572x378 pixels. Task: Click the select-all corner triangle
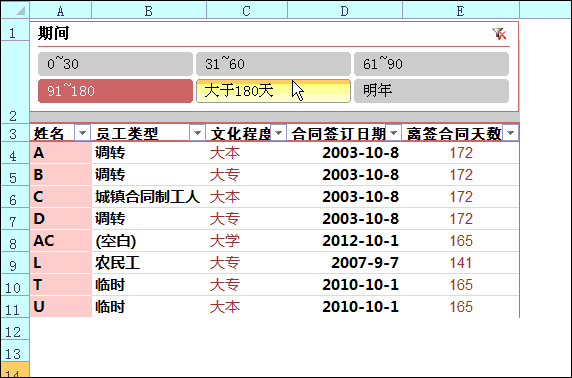coord(20,10)
